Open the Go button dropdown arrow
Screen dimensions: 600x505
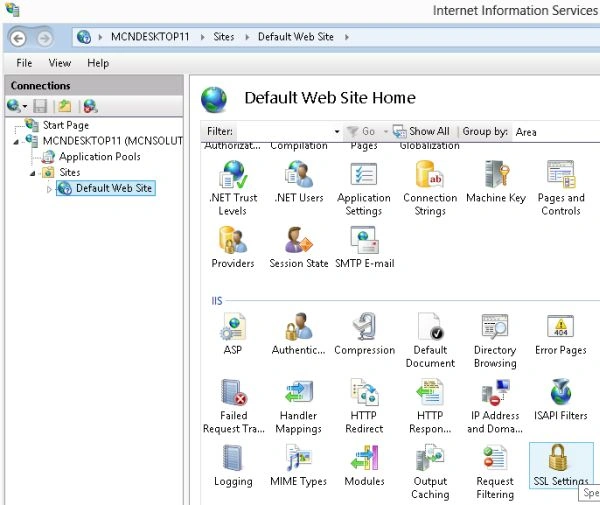(386, 132)
